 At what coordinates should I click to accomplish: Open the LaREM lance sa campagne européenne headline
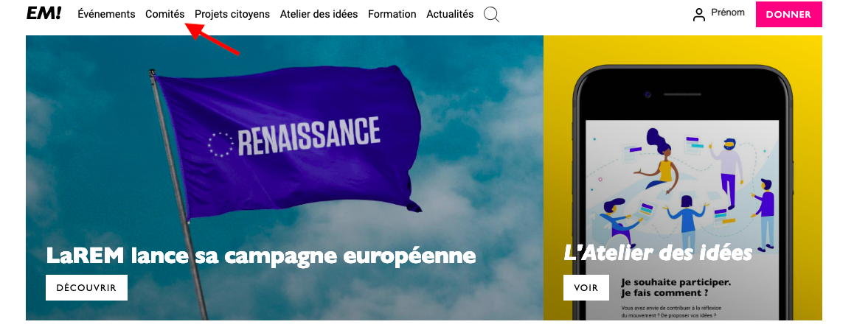click(x=261, y=256)
